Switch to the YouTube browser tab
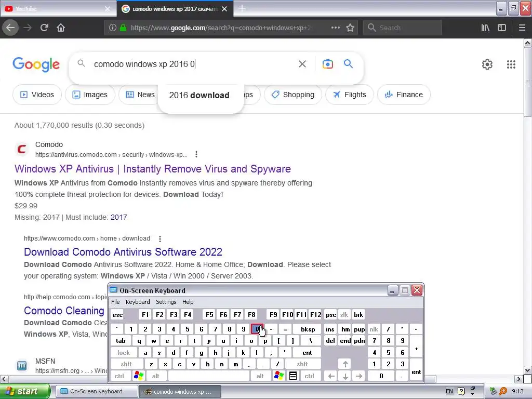This screenshot has height=399, width=532. (x=58, y=8)
